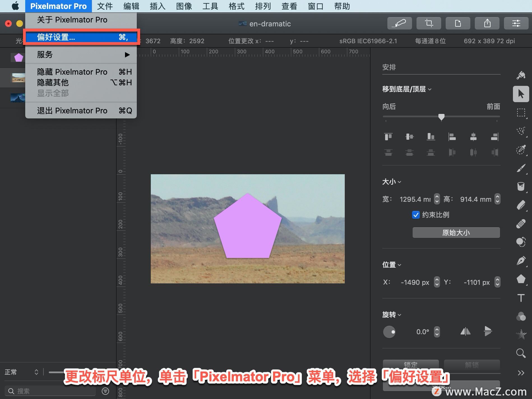Align objects to bottom edges
Screen dimensions: 532x399
pyautogui.click(x=431, y=137)
